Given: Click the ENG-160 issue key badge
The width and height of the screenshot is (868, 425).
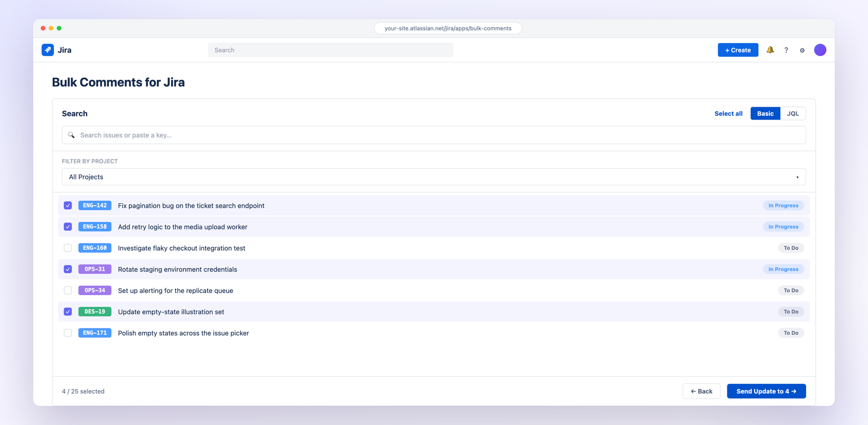Looking at the screenshot, I should (x=95, y=248).
